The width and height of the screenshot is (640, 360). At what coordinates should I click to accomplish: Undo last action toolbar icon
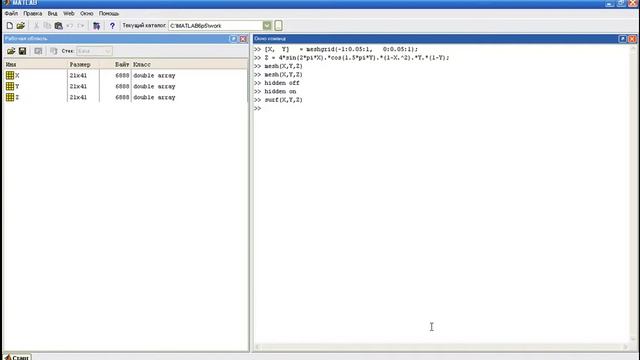69,26
